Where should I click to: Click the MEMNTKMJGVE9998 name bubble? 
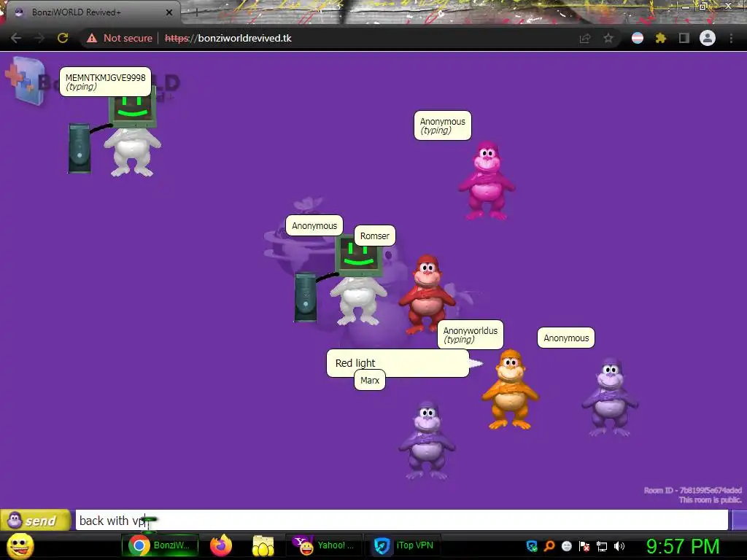[105, 82]
